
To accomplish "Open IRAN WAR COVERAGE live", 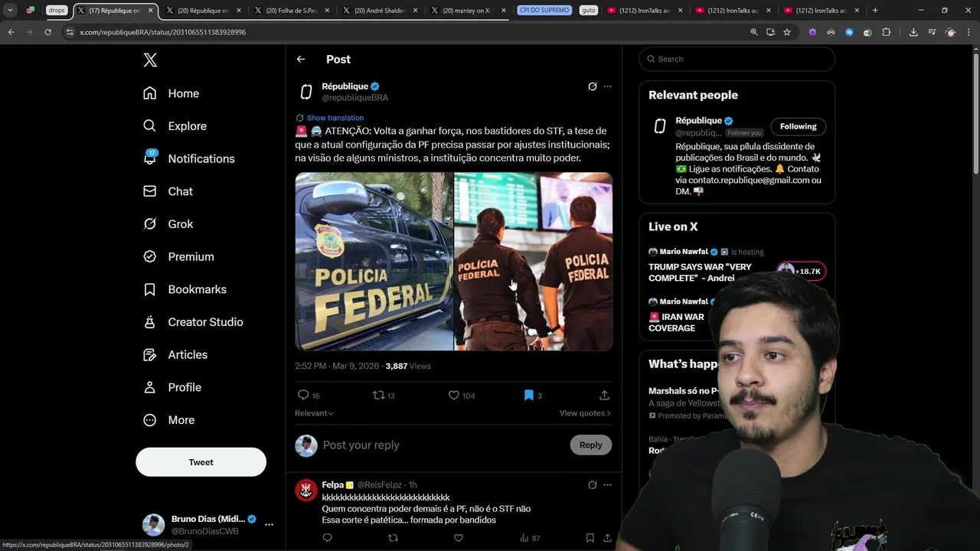I will coord(676,322).
